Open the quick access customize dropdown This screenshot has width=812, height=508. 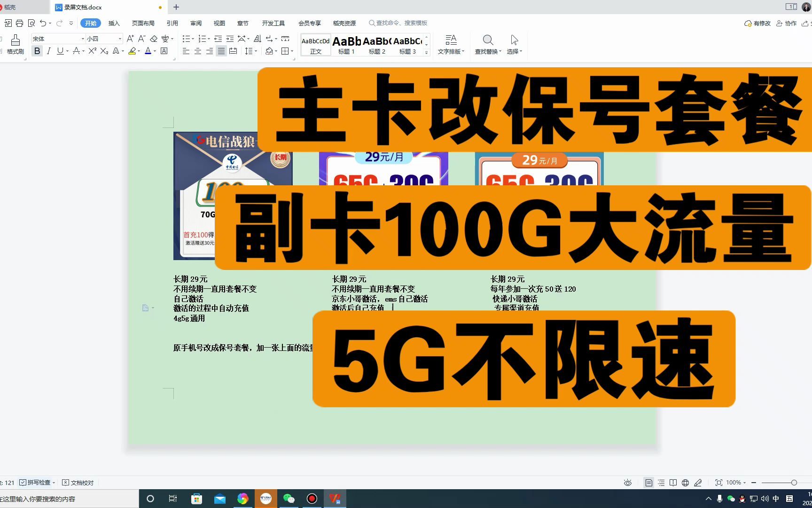71,23
